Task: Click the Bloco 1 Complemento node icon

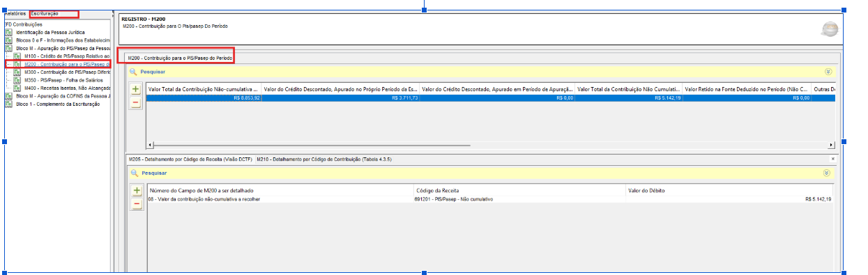Action: [x=9, y=104]
